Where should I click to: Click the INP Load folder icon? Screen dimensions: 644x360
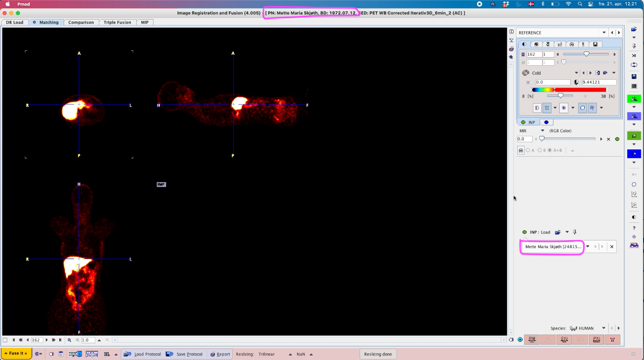(x=558, y=232)
